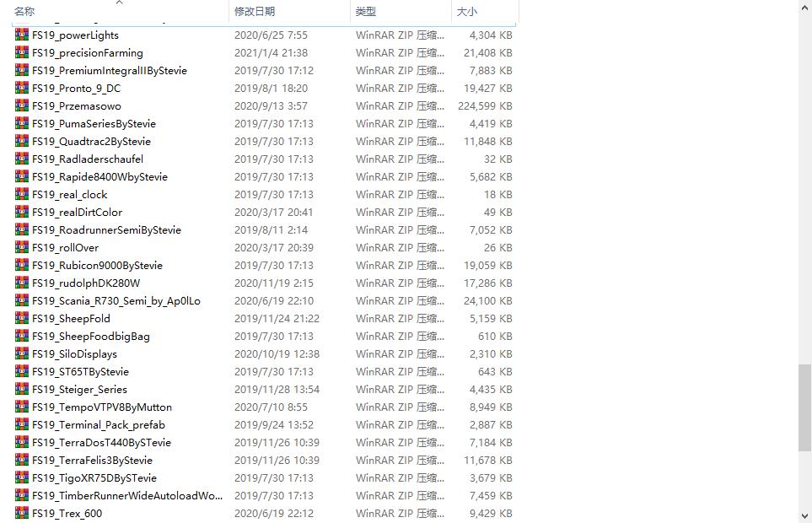Click the icon of FS19_Rapide8400WbyStevie
The height and width of the screenshot is (523, 812).
click(x=22, y=176)
